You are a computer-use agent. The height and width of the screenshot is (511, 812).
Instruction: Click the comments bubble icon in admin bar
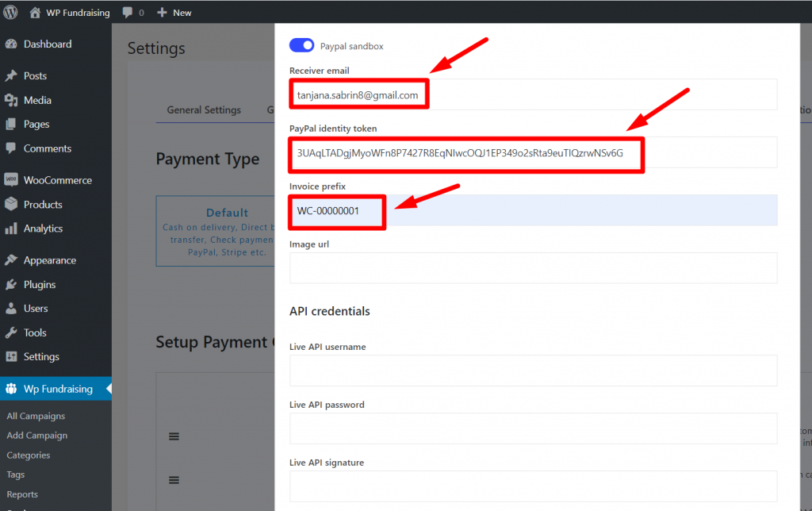128,13
